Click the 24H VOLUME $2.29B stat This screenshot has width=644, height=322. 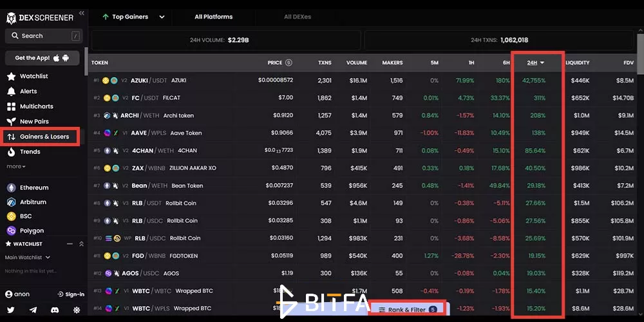coord(226,40)
